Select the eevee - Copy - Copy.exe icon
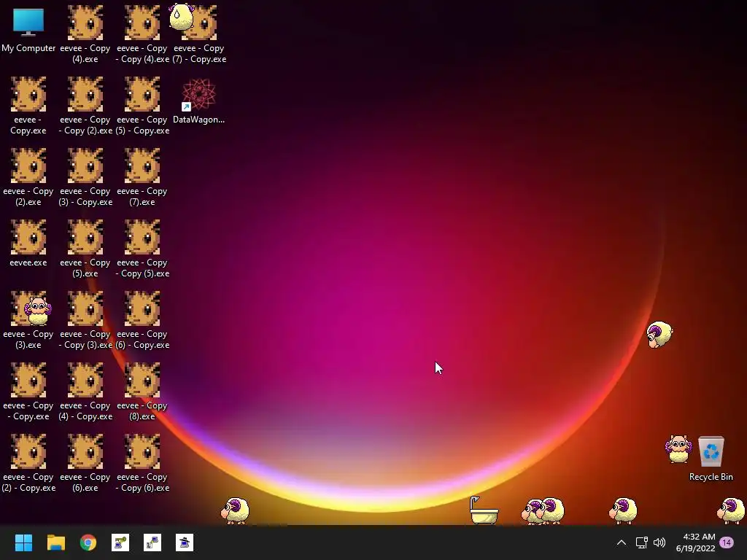 click(x=28, y=392)
